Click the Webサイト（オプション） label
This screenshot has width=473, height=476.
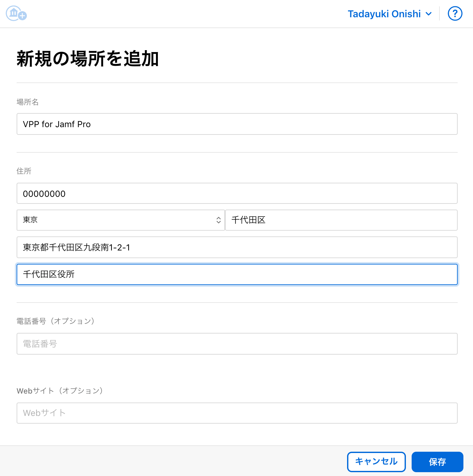[x=60, y=391]
